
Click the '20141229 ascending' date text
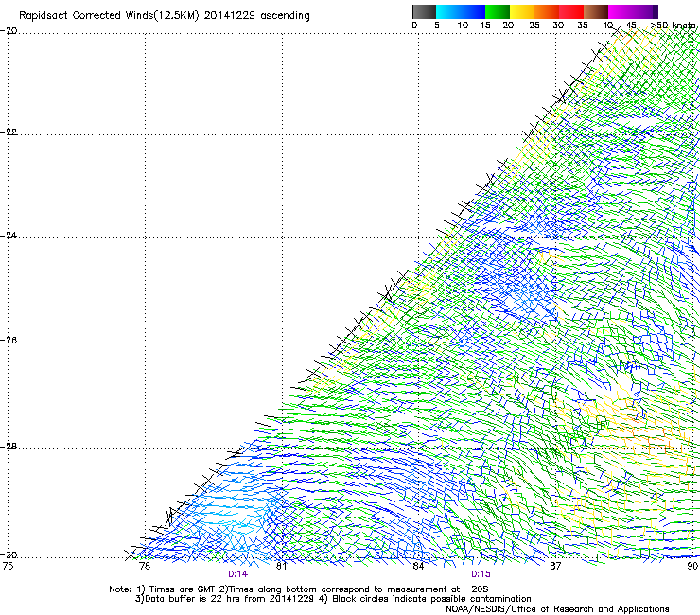pyautogui.click(x=256, y=16)
